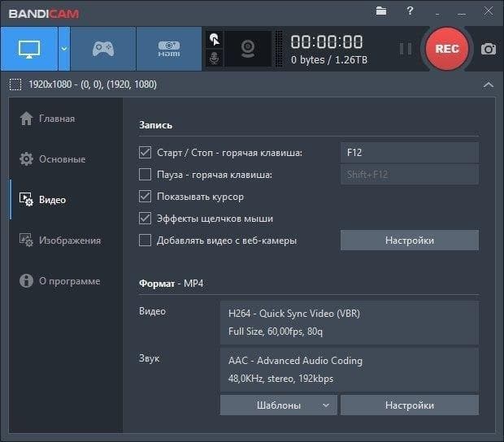Open output folder icon in title bar

[x=381, y=11]
